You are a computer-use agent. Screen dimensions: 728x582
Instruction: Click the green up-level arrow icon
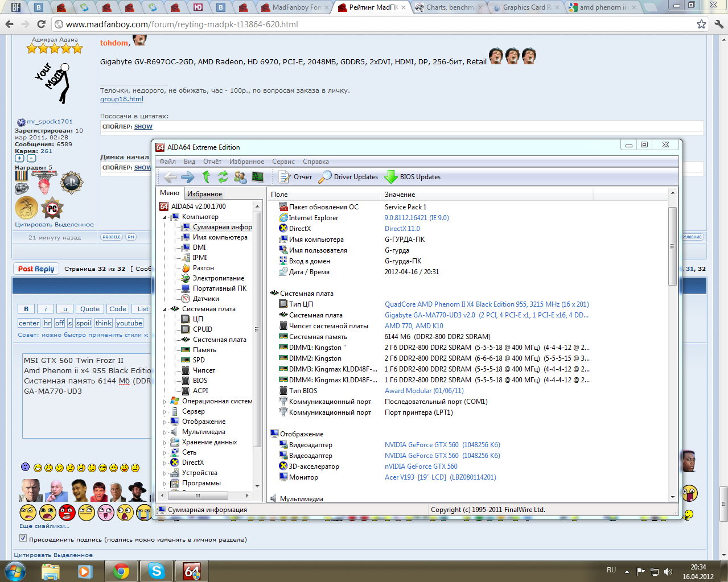click(x=206, y=177)
